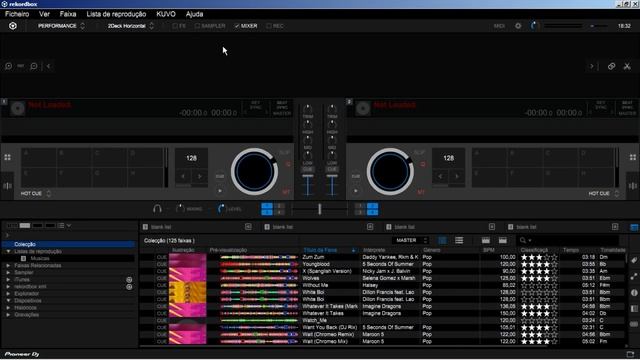Click the link icon in waveform toolbar

tap(611, 66)
